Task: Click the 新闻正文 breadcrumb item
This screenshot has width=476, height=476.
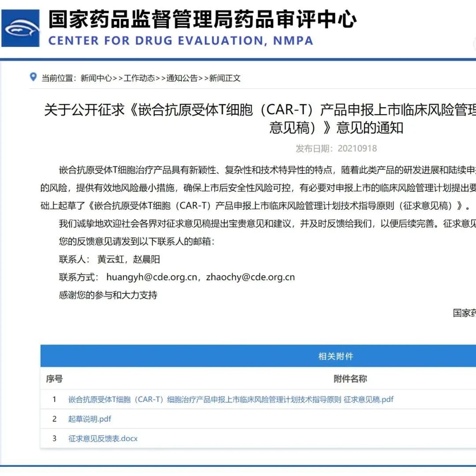Action: click(x=225, y=79)
